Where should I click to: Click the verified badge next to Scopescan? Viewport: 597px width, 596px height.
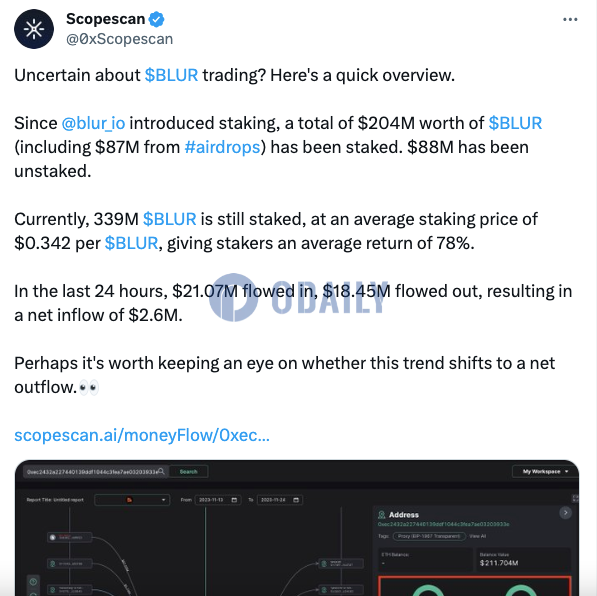click(x=156, y=19)
